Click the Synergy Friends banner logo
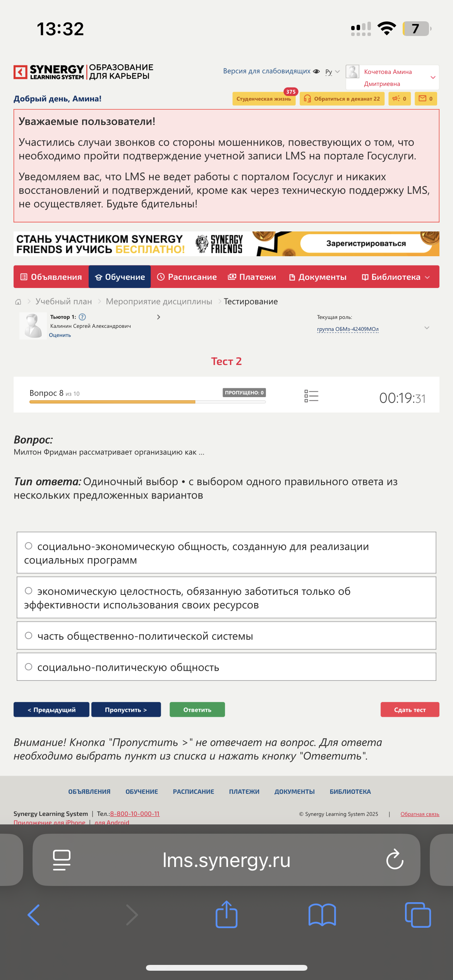 point(219,244)
